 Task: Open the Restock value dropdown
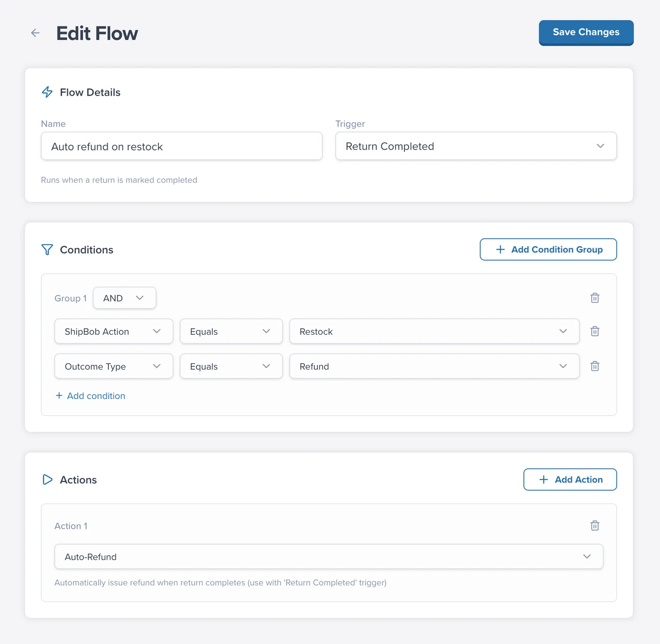434,331
